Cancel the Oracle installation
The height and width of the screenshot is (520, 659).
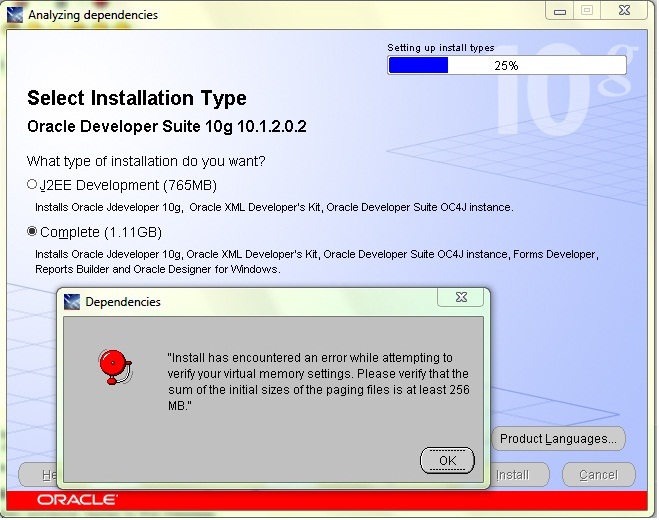click(598, 475)
